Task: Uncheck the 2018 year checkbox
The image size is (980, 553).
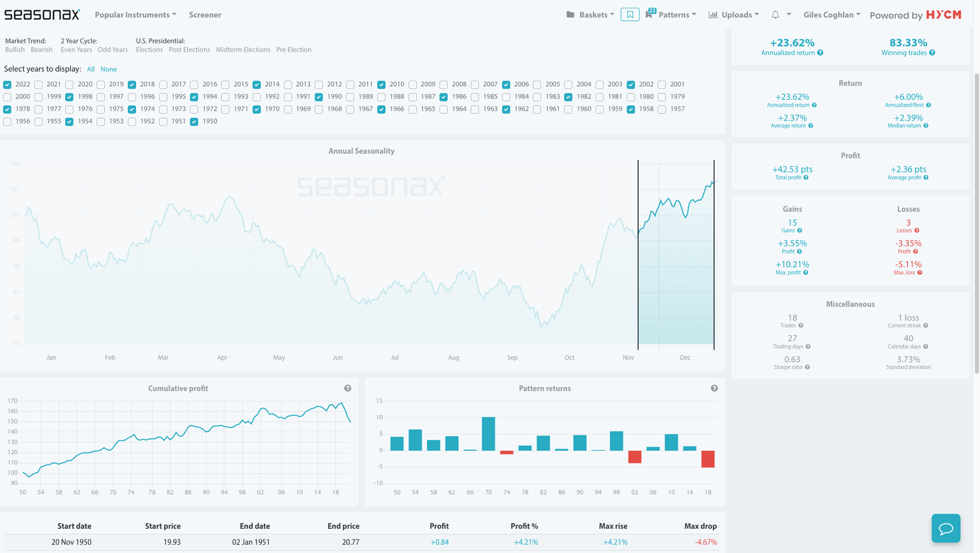Action: (132, 84)
